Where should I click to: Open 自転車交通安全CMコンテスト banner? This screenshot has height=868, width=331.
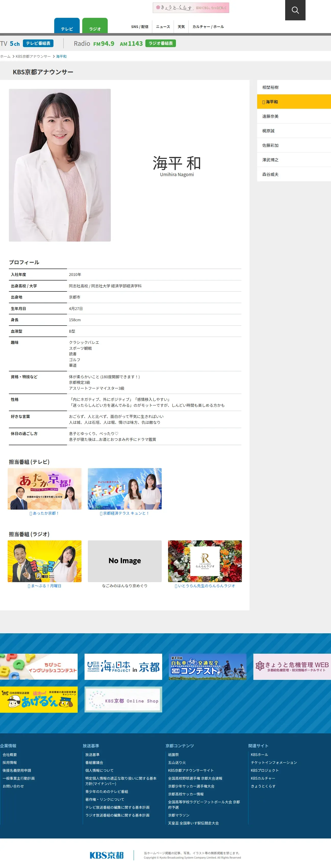[208, 667]
